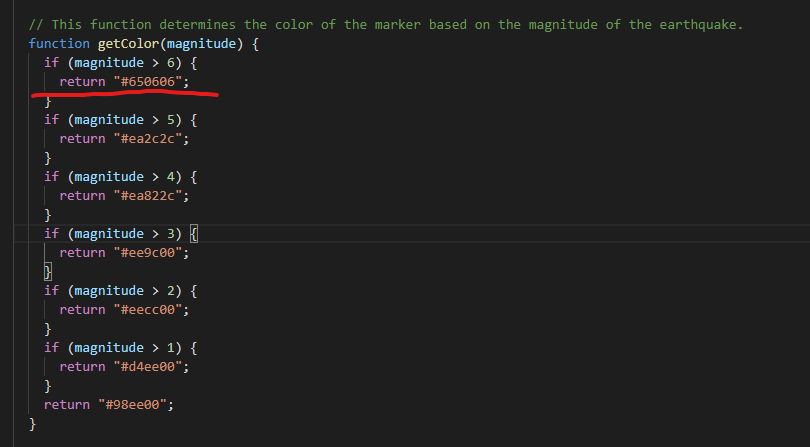The height and width of the screenshot is (447, 810).
Task: Click the highlighted opening brace after magnitude > 3
Action: point(194,234)
